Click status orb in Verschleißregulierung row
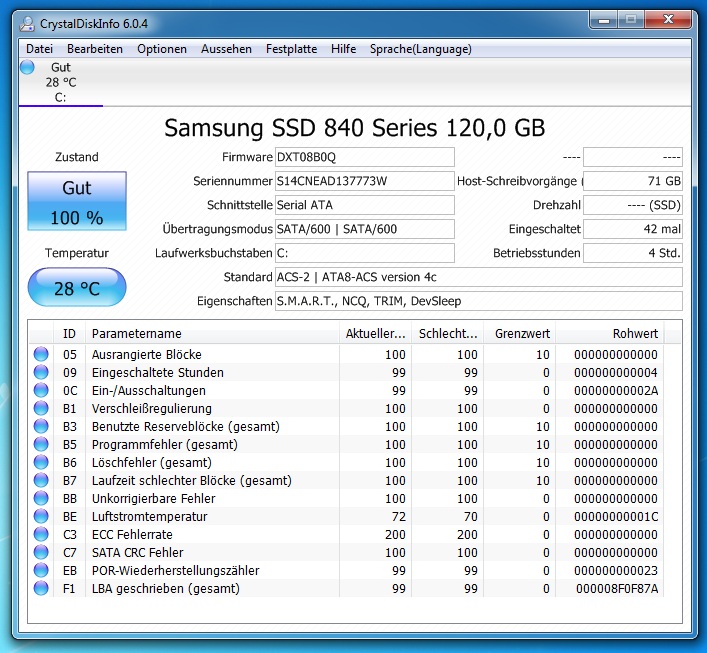The width and height of the screenshot is (707, 653). tap(41, 408)
